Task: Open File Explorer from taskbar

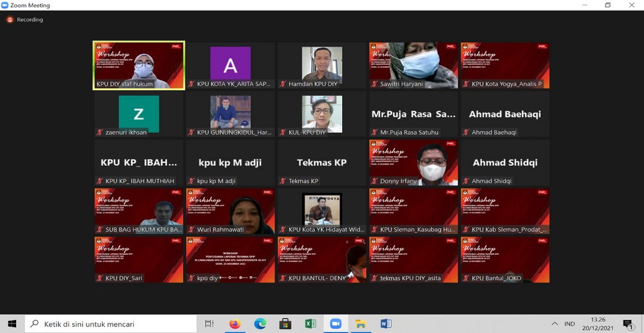Action: (x=361, y=324)
